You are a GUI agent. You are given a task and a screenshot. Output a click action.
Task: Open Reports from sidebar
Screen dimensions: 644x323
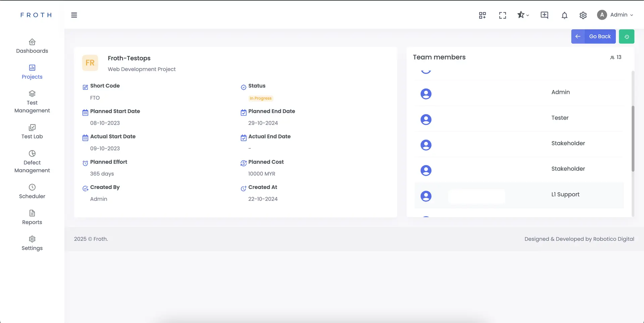tap(32, 217)
